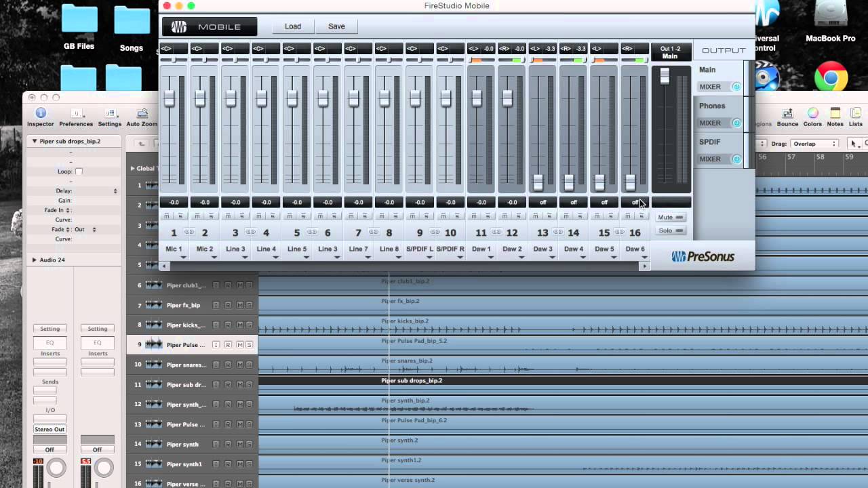The height and width of the screenshot is (488, 868).
Task: Link channels 1 and 2 stereo
Action: (x=189, y=232)
